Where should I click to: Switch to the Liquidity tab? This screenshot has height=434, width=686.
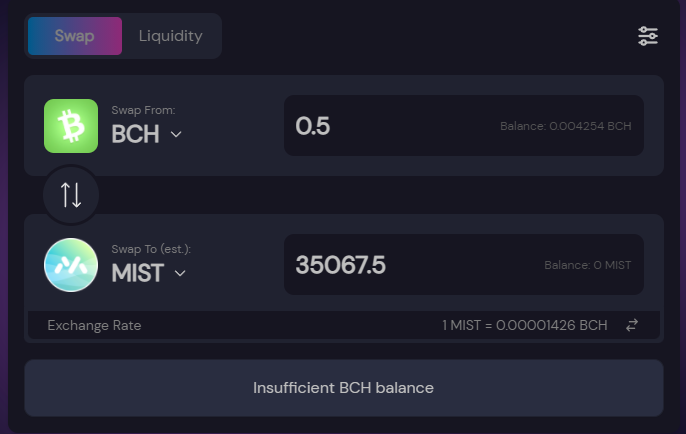pos(171,36)
